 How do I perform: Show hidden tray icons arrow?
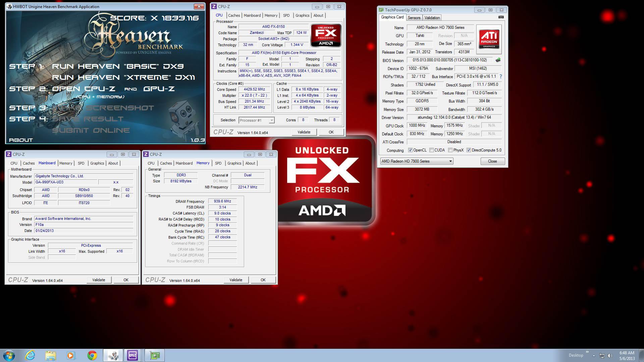tap(594, 356)
